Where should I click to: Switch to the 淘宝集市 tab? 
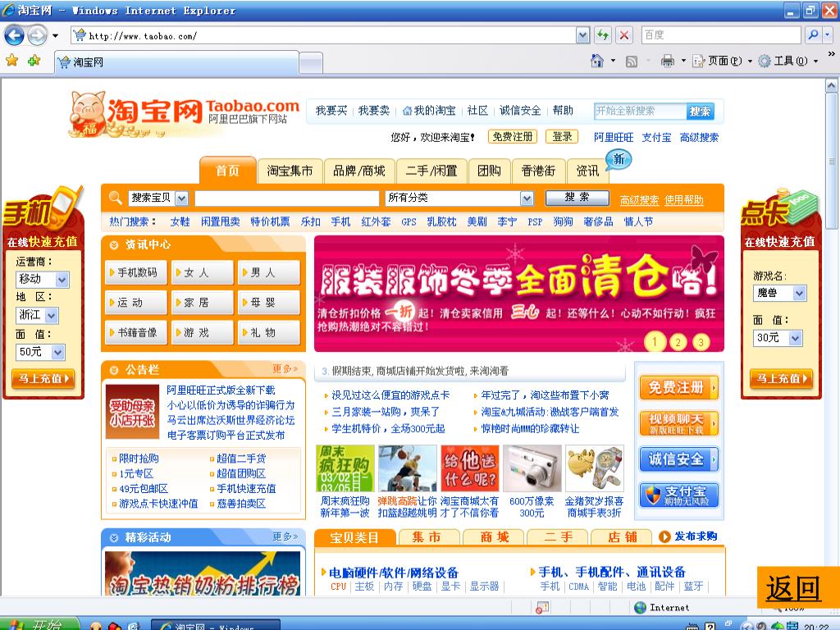290,171
